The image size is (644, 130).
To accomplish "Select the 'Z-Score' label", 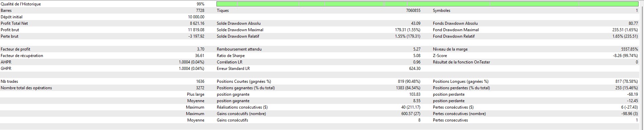I will 440,56.
